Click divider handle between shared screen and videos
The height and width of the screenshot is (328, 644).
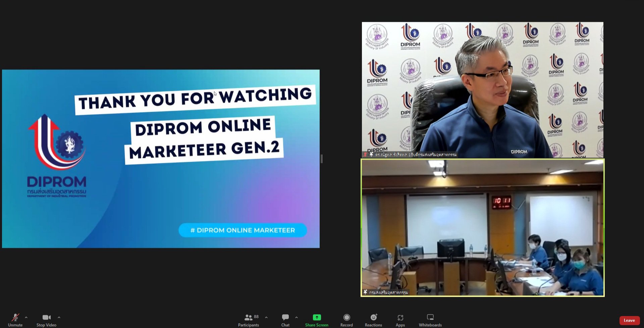pos(322,159)
